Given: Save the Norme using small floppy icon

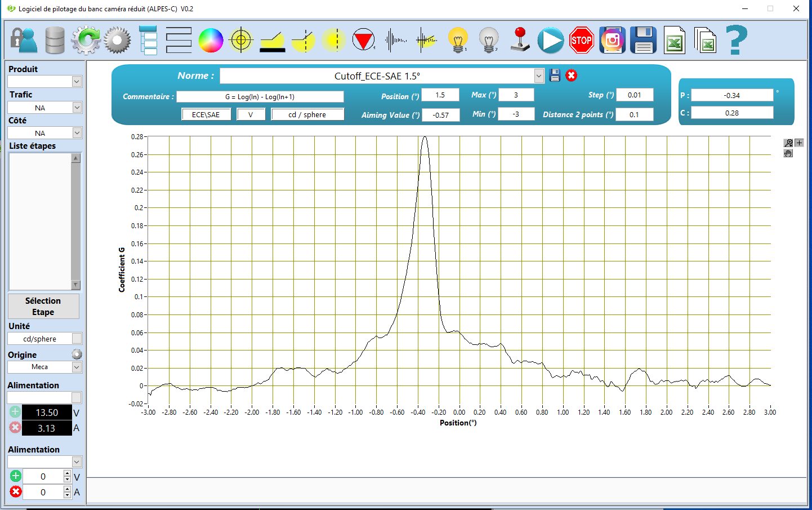Looking at the screenshot, I should pos(555,76).
